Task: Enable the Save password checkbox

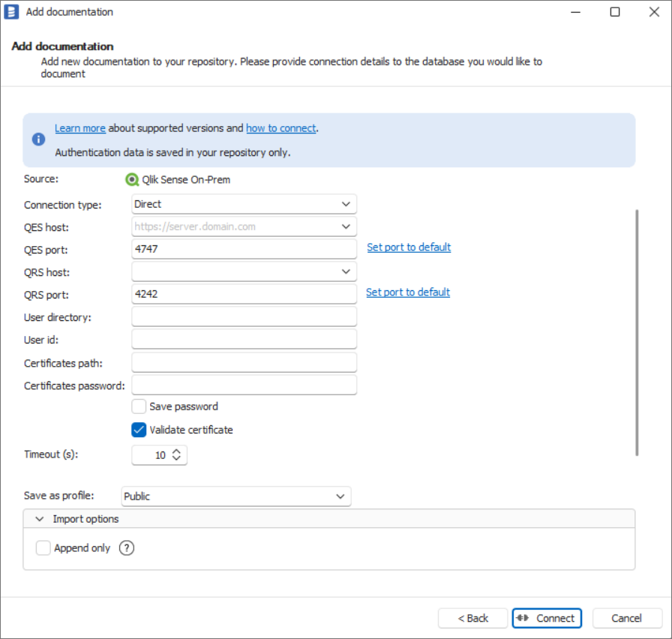Action: [139, 406]
